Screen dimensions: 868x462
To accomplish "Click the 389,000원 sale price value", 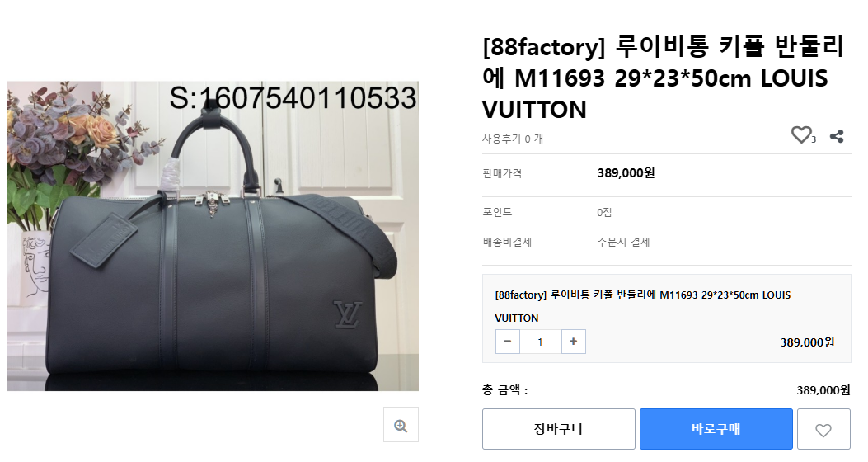I will click(626, 172).
